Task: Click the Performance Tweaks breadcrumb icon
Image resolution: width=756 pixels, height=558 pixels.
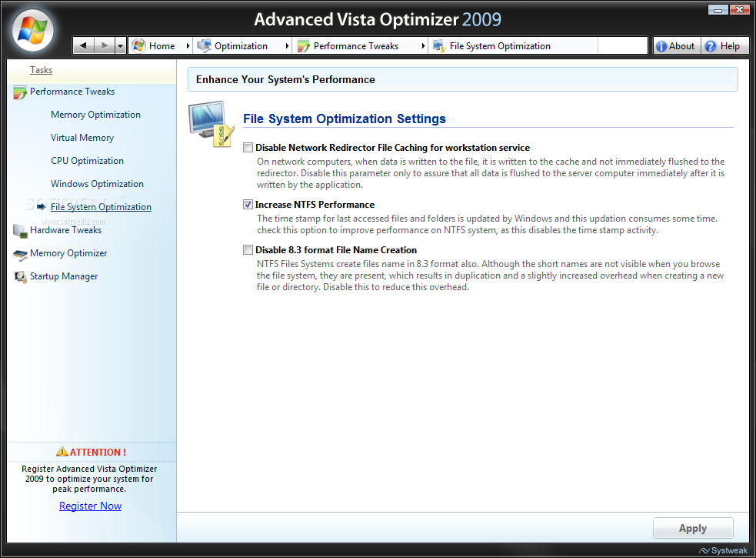Action: tap(303, 46)
